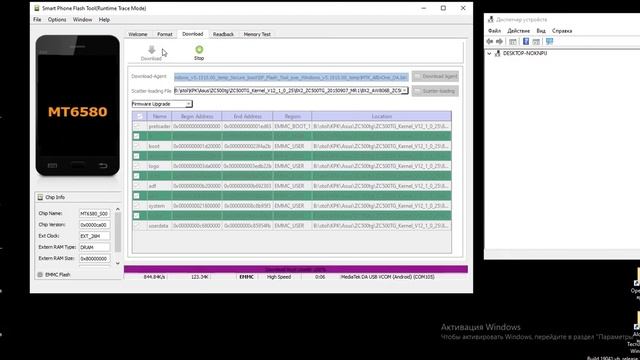Screen dimensions: 640x360
Task: Click the Device Manager window title icon
Action: (491, 19)
